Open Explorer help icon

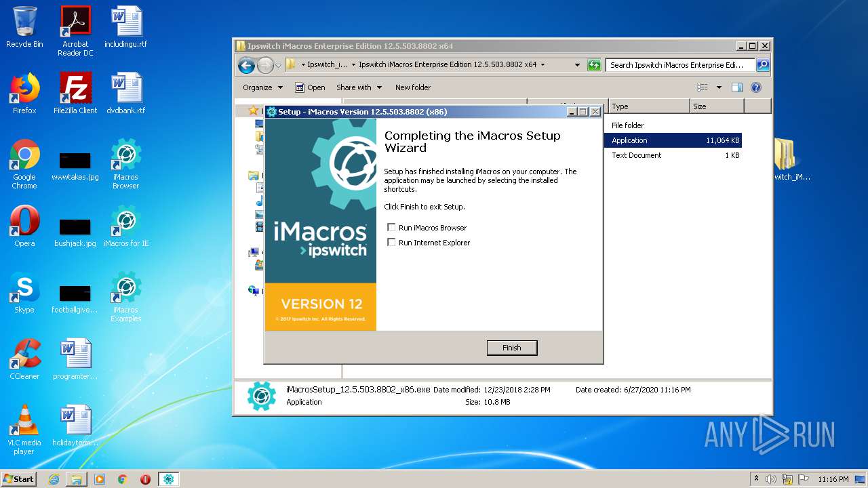click(756, 87)
